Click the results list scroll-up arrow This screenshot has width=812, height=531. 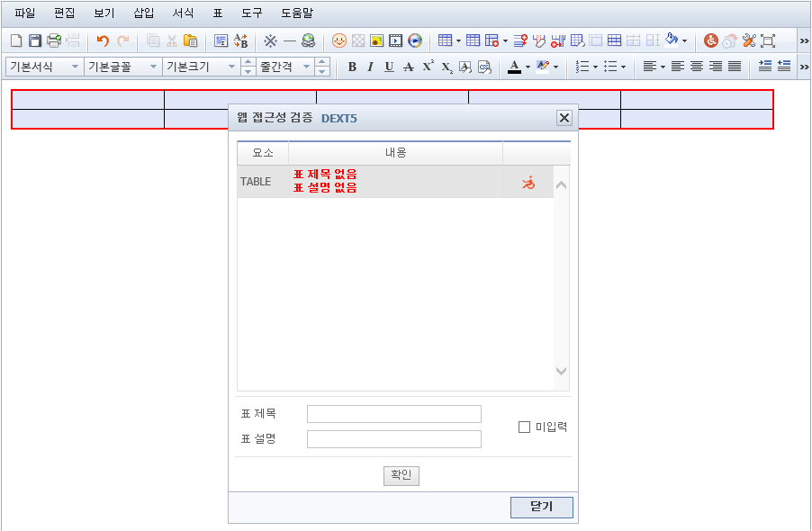click(x=562, y=184)
